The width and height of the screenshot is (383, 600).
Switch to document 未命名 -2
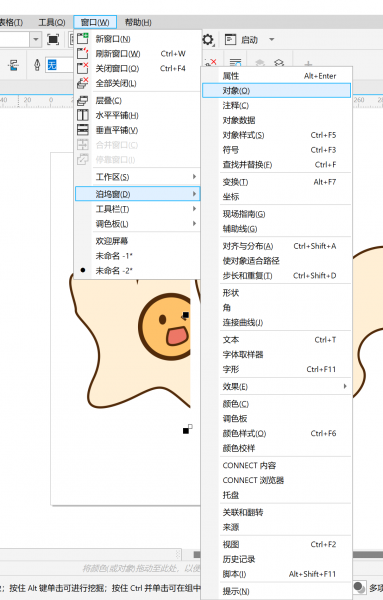coord(137,271)
